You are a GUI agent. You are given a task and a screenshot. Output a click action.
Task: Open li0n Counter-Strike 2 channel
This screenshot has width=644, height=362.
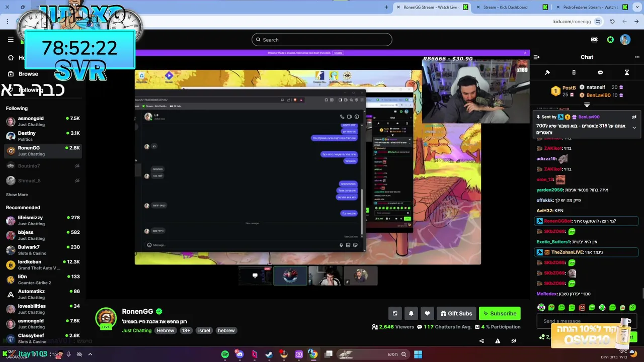43,280
